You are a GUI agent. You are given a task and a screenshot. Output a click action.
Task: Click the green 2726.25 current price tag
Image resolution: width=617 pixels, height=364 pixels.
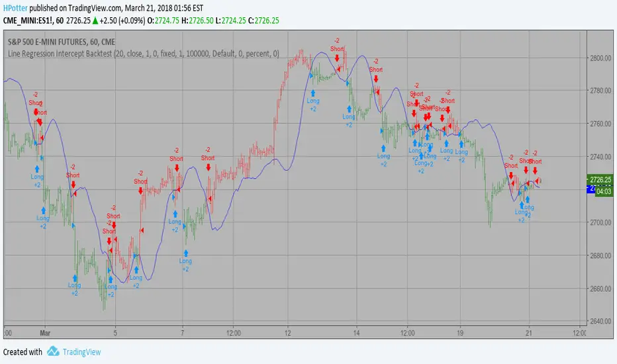[600, 179]
